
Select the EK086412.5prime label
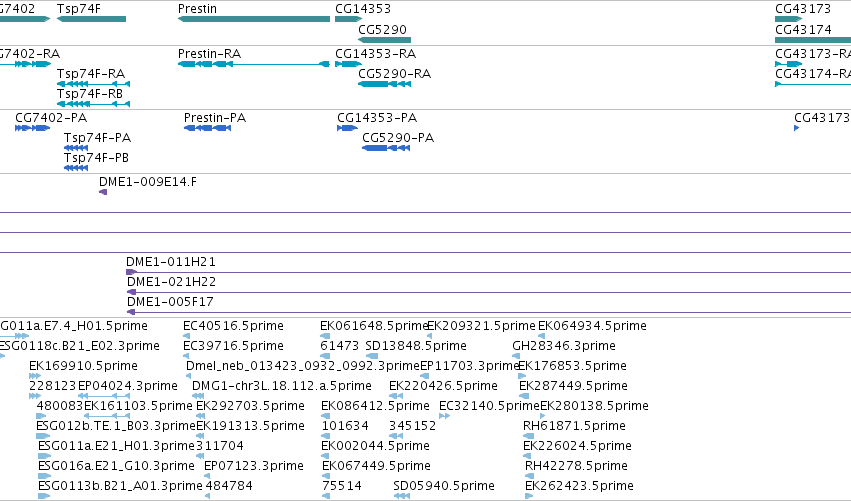click(375, 406)
